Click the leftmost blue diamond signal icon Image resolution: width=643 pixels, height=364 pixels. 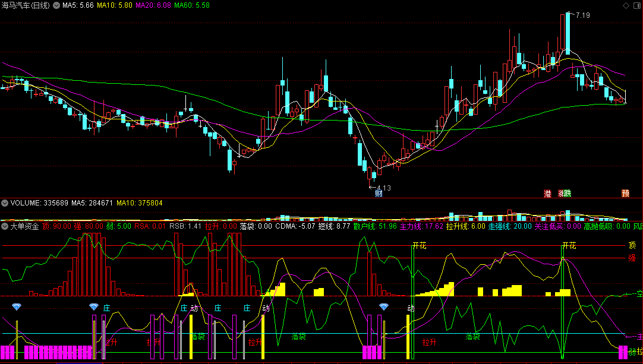17,306
